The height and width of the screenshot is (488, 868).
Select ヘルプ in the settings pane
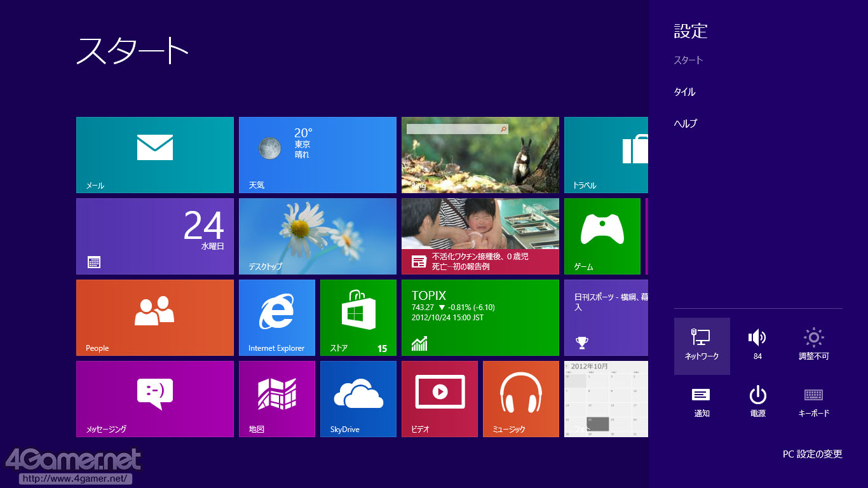pos(686,124)
